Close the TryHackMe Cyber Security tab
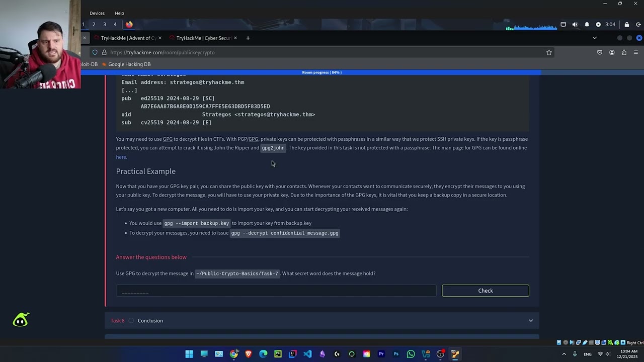 235,38
